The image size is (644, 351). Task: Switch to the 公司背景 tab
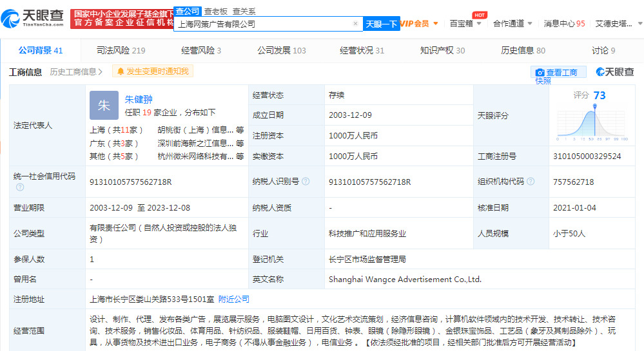point(40,50)
